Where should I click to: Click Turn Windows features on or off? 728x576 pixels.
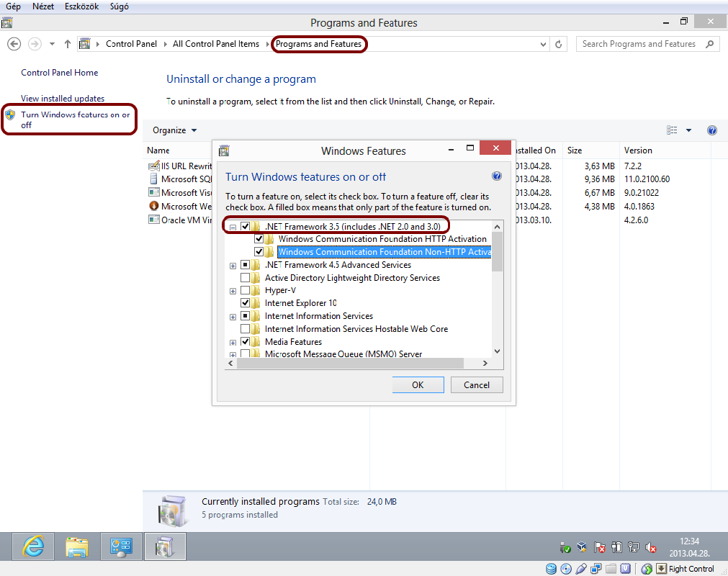75,120
